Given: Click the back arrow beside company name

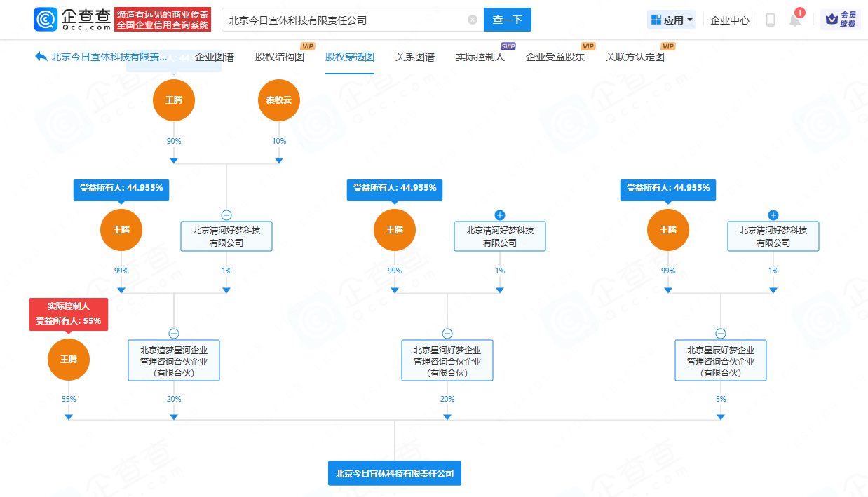Looking at the screenshot, I should pos(41,57).
